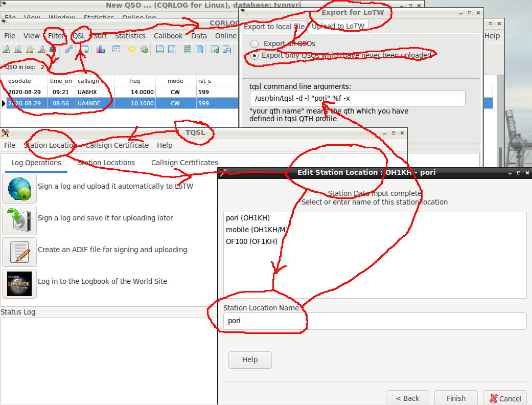
Task: Click the freq column header
Action: [x=135, y=81]
